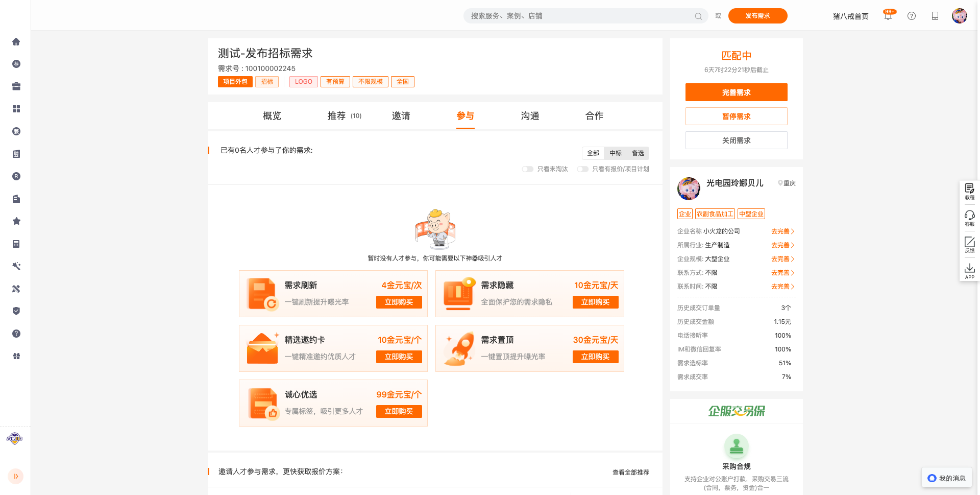Image resolution: width=980 pixels, height=495 pixels.
Task: Open the ruler and pencil tools icon
Action: (16, 289)
